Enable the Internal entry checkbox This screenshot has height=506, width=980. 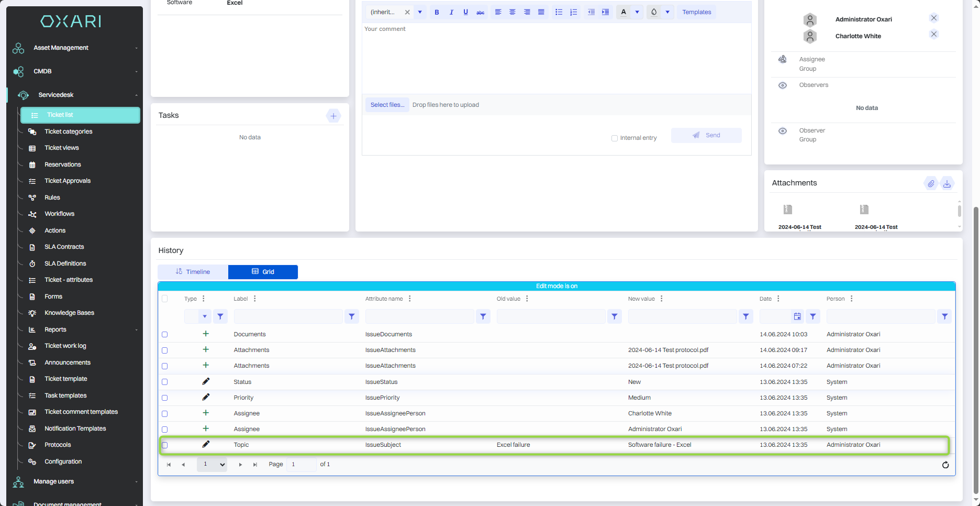click(x=615, y=138)
